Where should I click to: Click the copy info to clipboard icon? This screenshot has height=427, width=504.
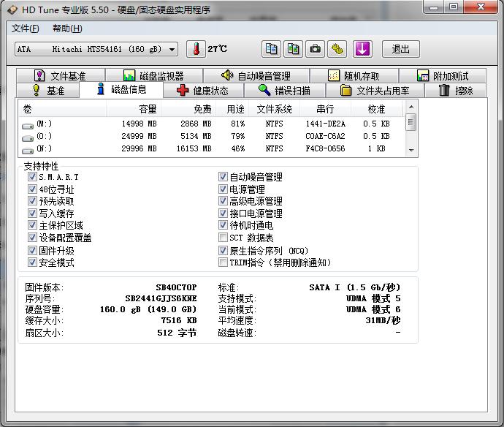pos(272,49)
